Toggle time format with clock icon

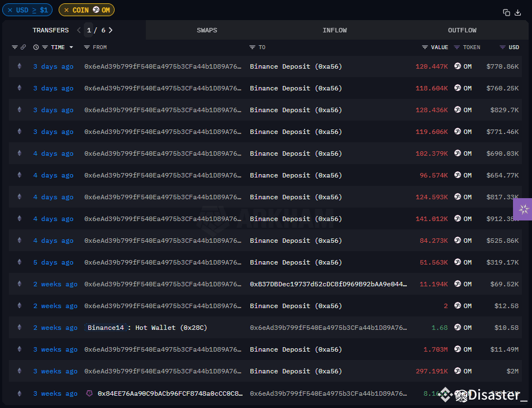[x=36, y=47]
